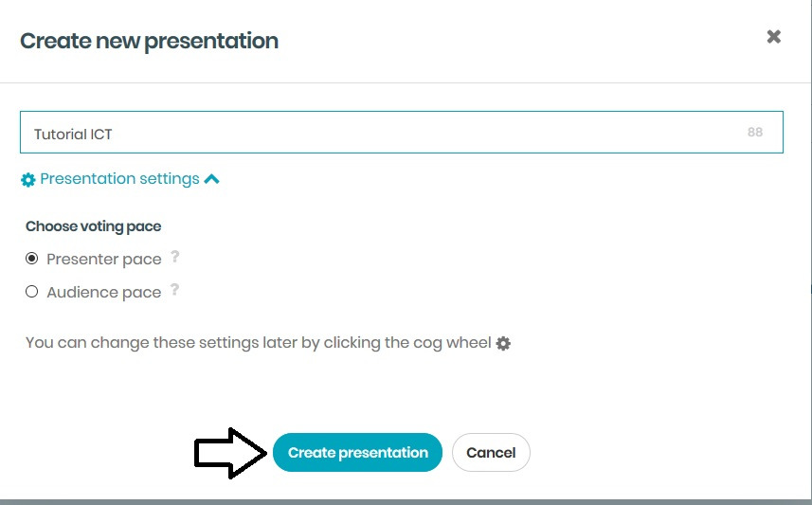Select the Presenter pace radio button
812x505 pixels.
pos(32,259)
